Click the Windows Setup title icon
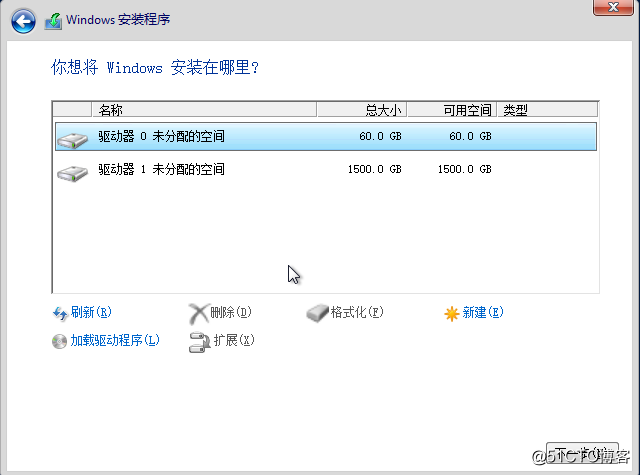This screenshot has height=475, width=640. coord(53,21)
